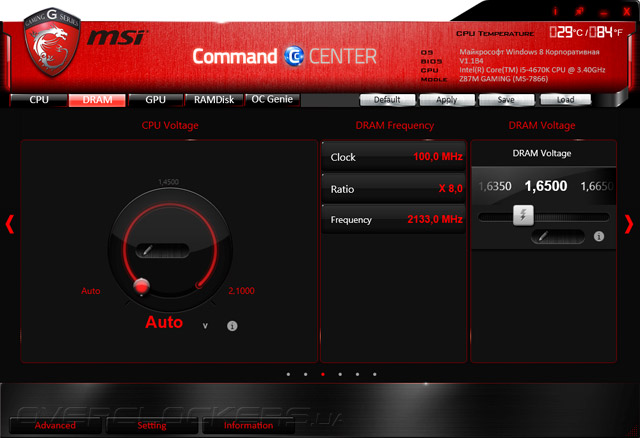The width and height of the screenshot is (640, 438).
Task: Open the GPU tab
Action: (x=156, y=100)
